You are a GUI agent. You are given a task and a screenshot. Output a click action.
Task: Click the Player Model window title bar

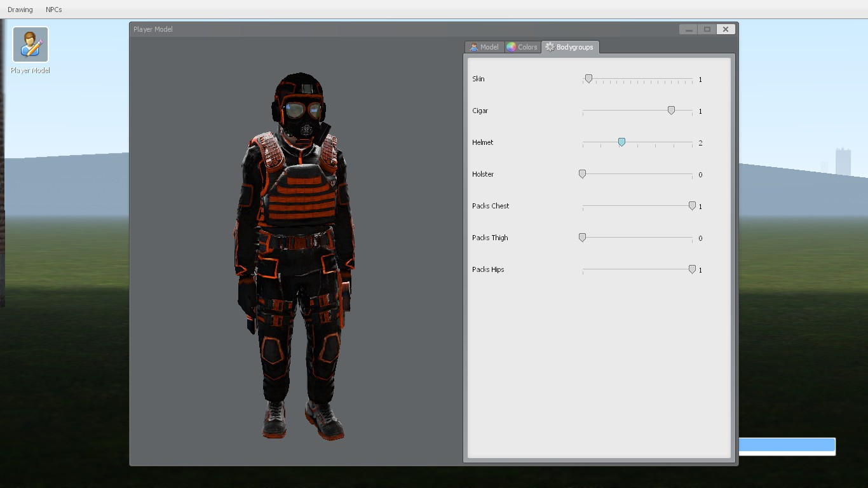[x=381, y=29]
